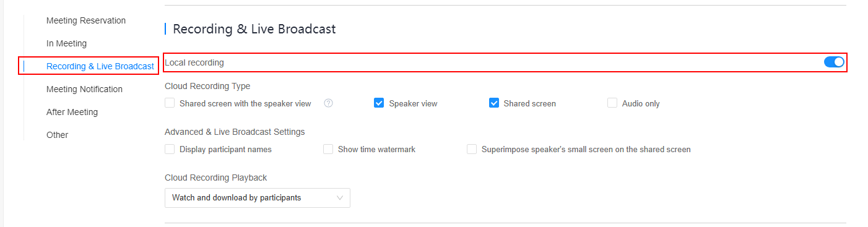Open the Other settings section
868x227 pixels.
point(57,135)
